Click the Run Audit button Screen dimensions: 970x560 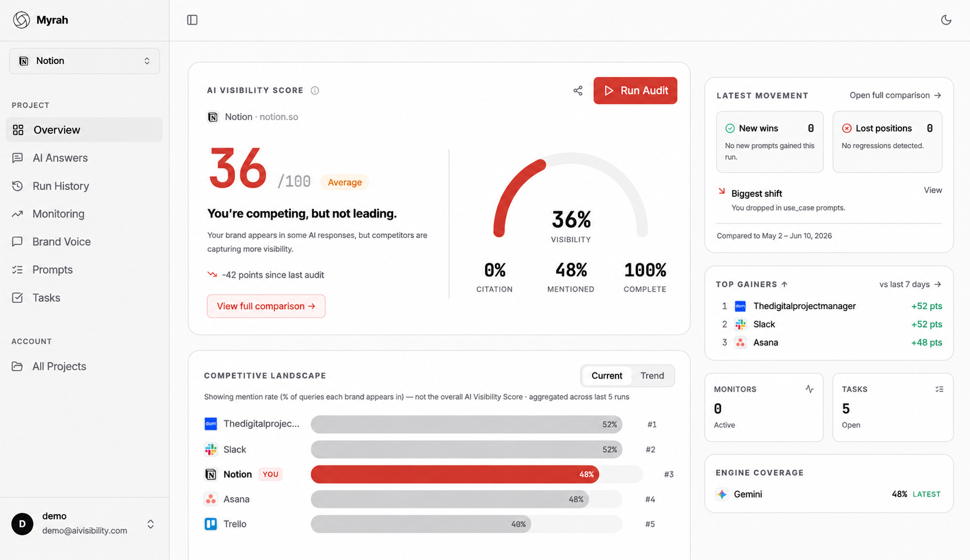tap(635, 90)
